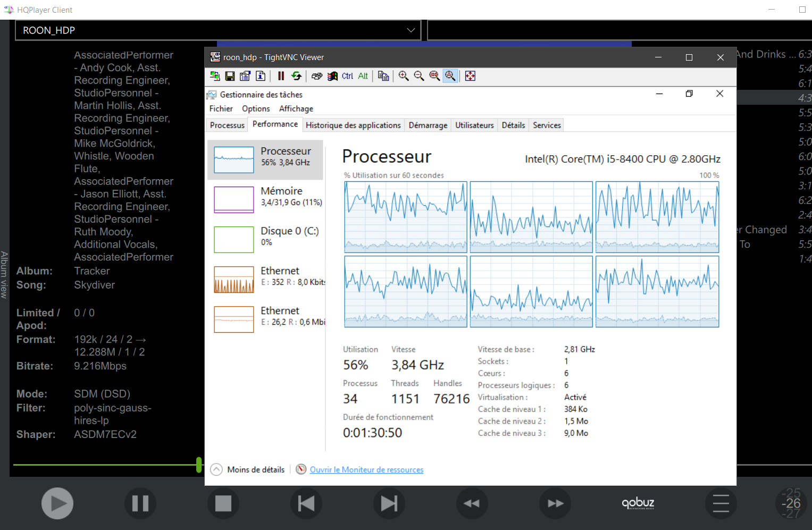812x530 pixels.
Task: Send Ctrl+Alt+Del to the remote host
Action: pyautogui.click(x=317, y=76)
